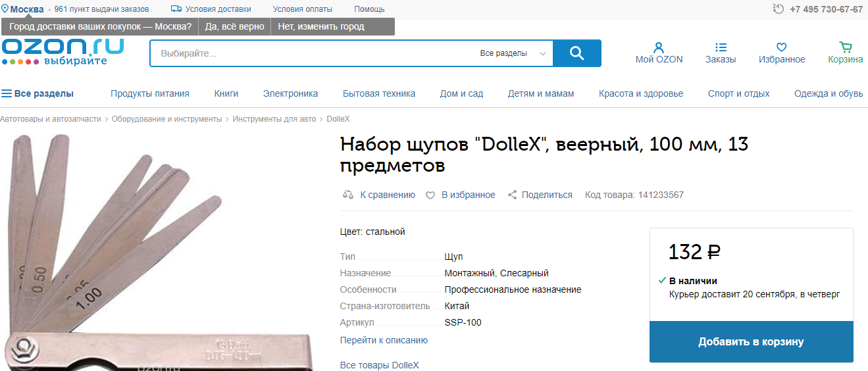Click the product title Набор щупов "DolleX"
The height and width of the screenshot is (371, 868).
coord(544,155)
